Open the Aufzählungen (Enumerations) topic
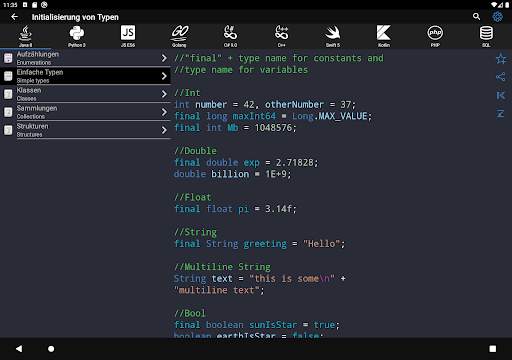The image size is (512, 360). click(85, 58)
